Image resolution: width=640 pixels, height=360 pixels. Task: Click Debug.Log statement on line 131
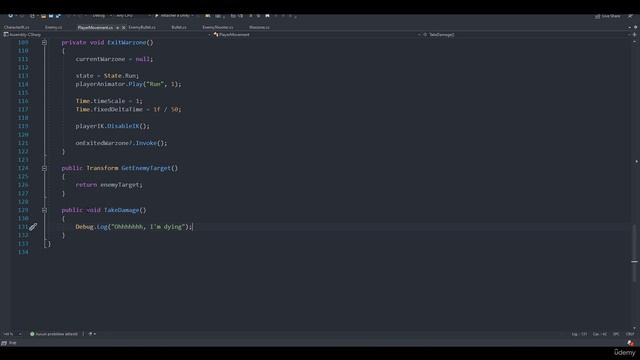(134, 227)
